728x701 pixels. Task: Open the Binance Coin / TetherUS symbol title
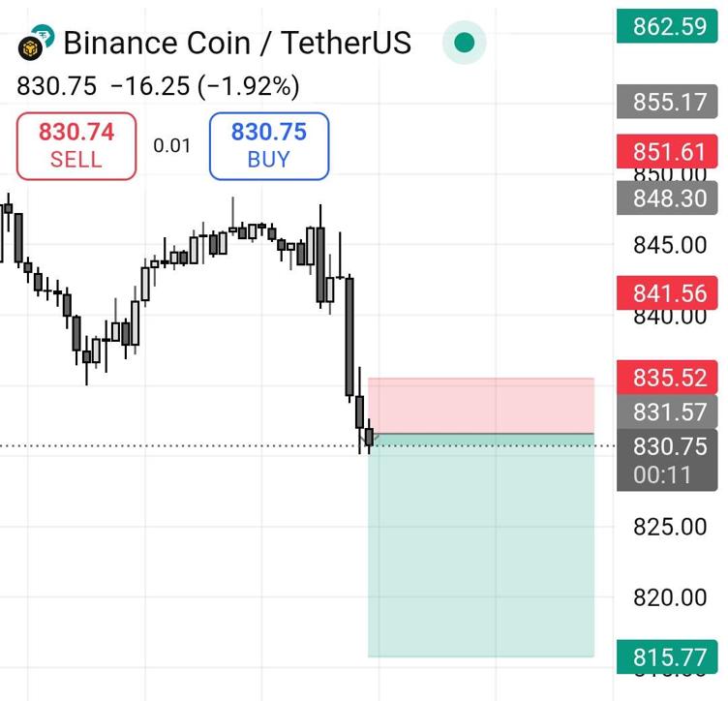click(x=237, y=44)
